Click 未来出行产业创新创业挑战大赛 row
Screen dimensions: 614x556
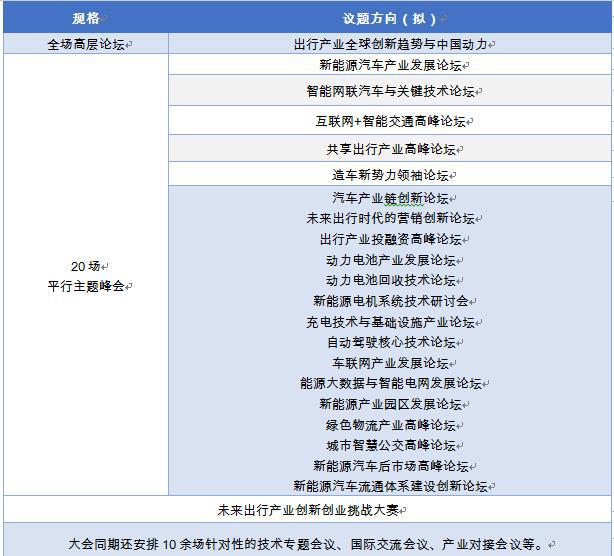pos(308,510)
